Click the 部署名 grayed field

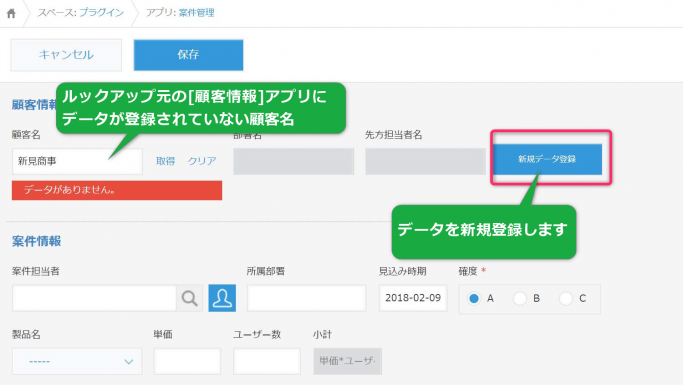294,162
